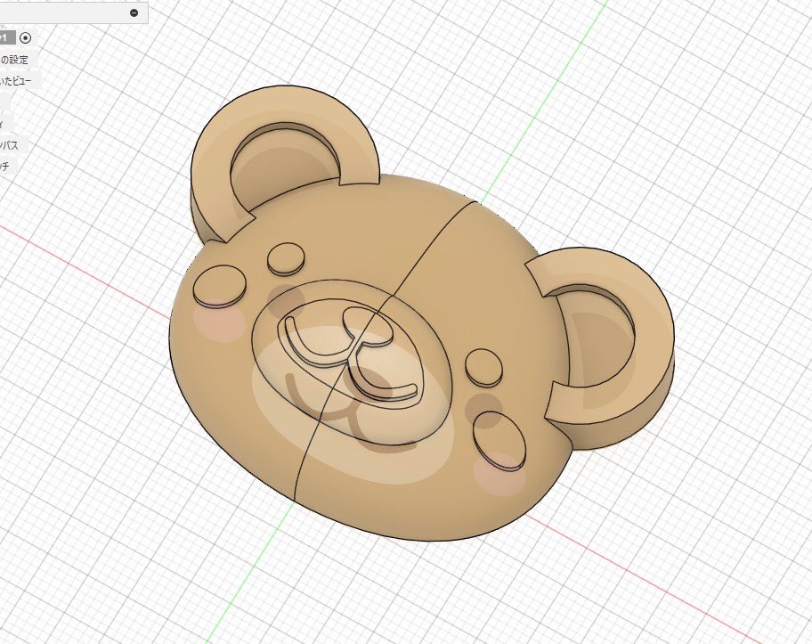812x644 pixels.
Task: Select the tree row ending in ンバス
Action: click(13, 145)
